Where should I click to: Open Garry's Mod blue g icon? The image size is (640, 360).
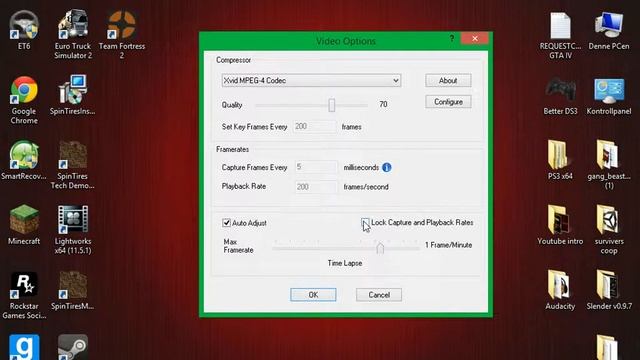tap(24, 347)
